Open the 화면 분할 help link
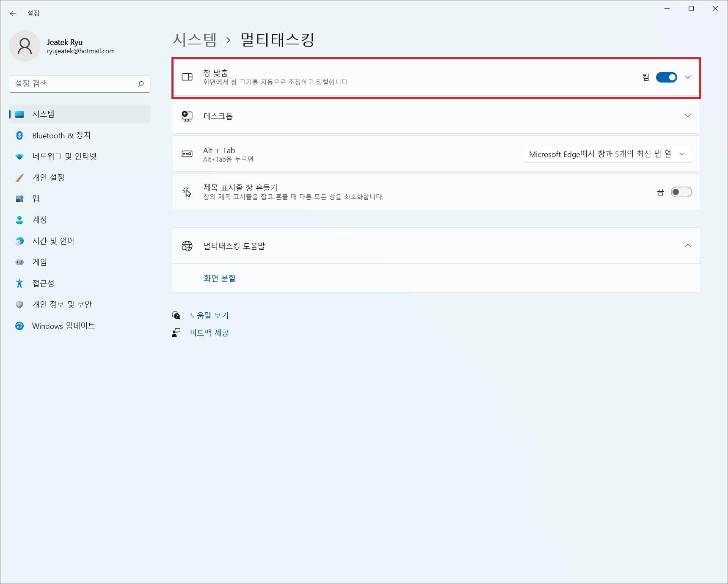 (x=220, y=278)
